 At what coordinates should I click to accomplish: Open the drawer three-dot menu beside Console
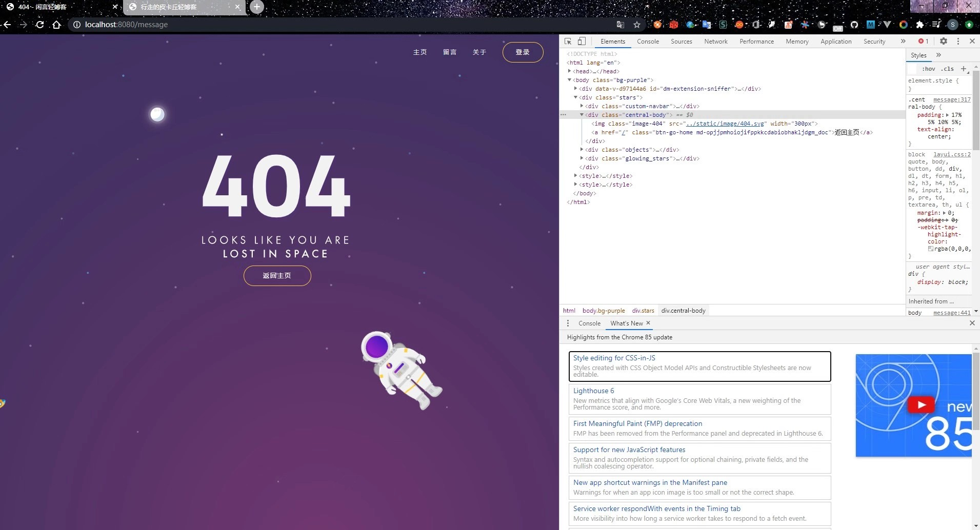[568, 323]
